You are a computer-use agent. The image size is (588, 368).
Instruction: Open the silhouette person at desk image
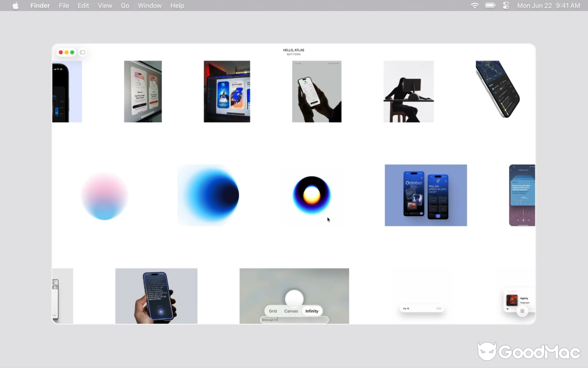(x=408, y=92)
